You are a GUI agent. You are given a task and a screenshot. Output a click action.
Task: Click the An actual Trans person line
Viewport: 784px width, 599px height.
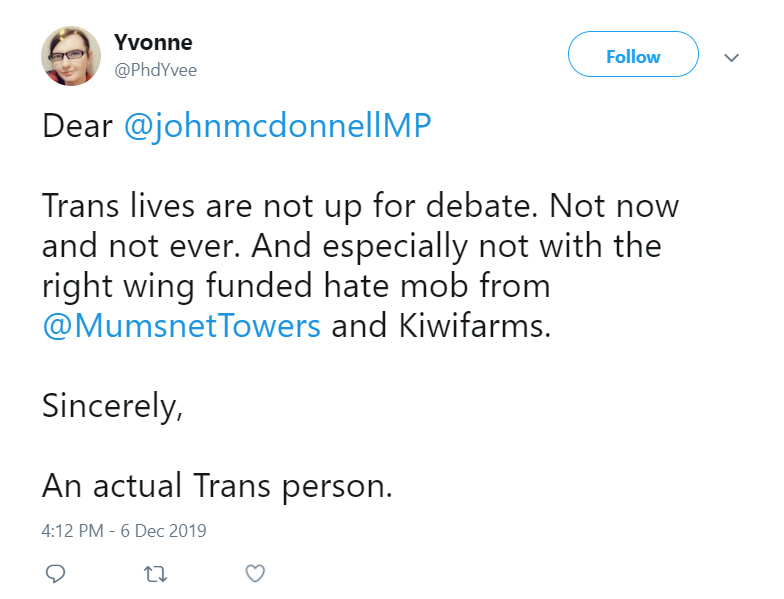click(217, 486)
